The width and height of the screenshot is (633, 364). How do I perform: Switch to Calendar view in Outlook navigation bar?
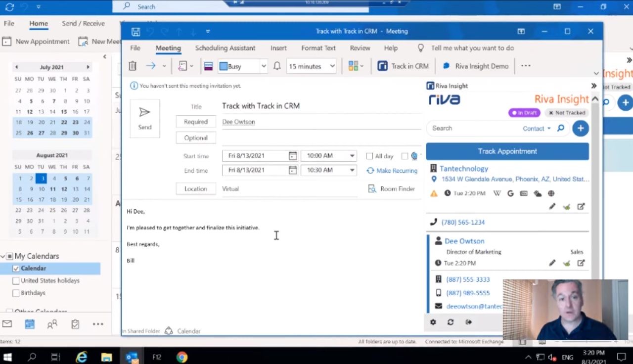[30, 324]
